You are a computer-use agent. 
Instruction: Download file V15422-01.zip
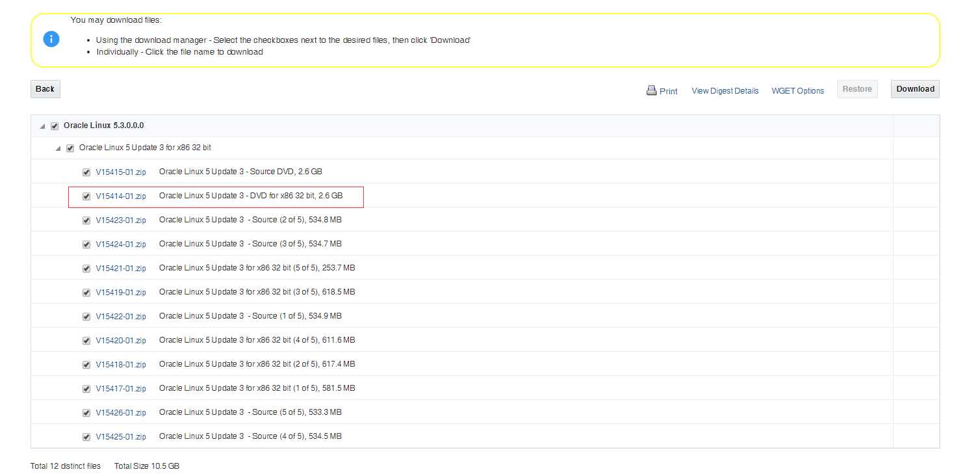tap(121, 316)
